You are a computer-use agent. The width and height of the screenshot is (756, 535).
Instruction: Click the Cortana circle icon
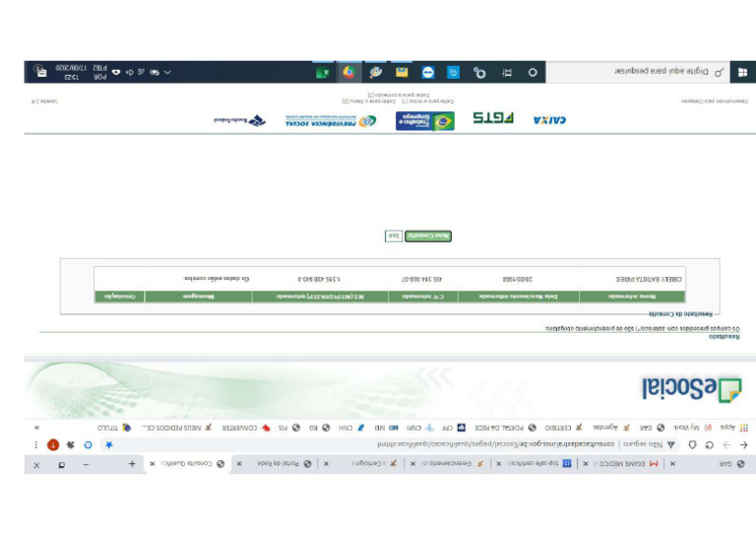click(533, 72)
